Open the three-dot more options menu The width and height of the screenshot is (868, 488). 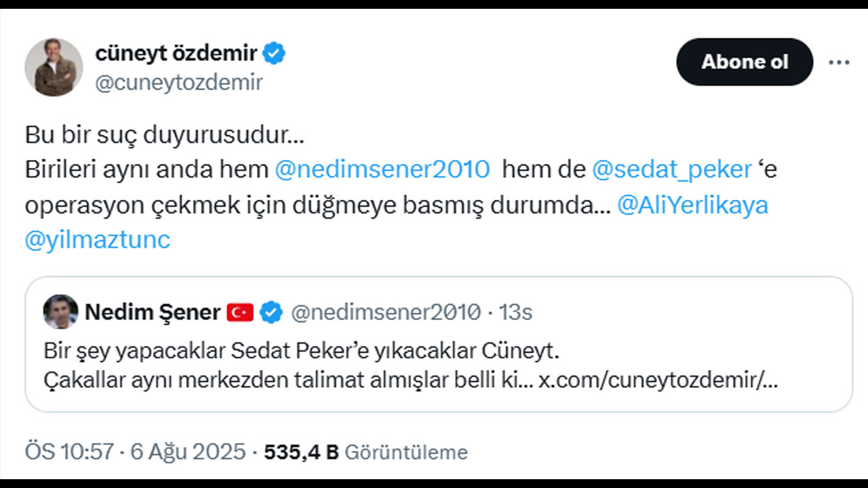(838, 61)
